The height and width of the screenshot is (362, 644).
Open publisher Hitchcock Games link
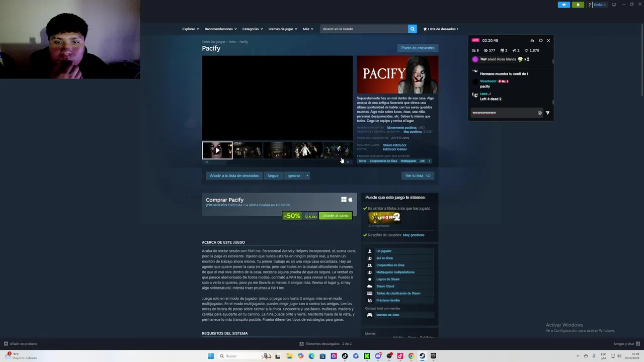pyautogui.click(x=394, y=149)
